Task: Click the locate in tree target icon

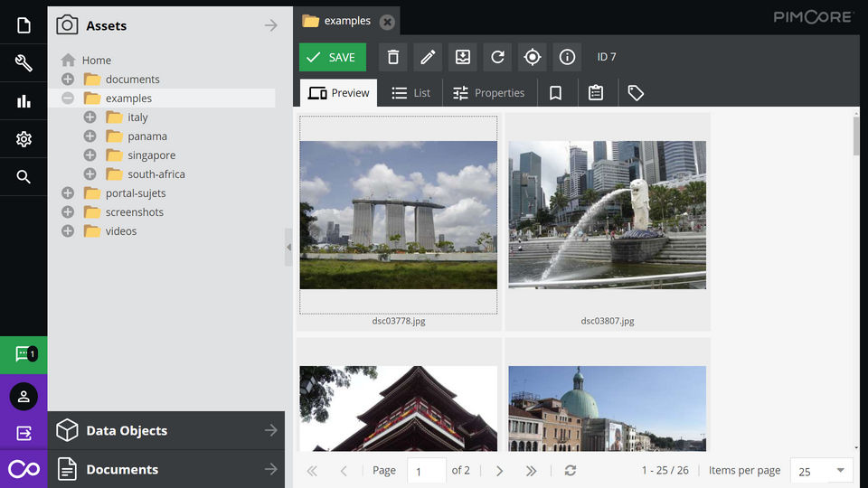Action: click(x=533, y=57)
